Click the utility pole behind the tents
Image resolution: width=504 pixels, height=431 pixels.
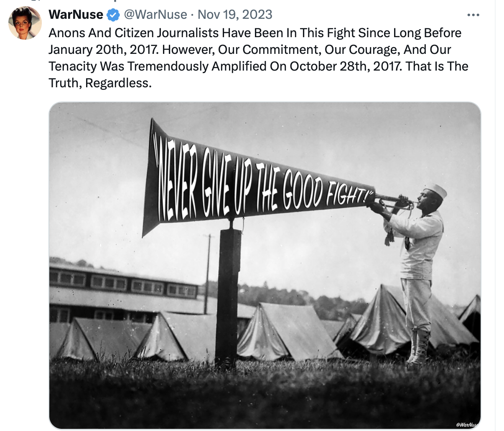pos(207,274)
